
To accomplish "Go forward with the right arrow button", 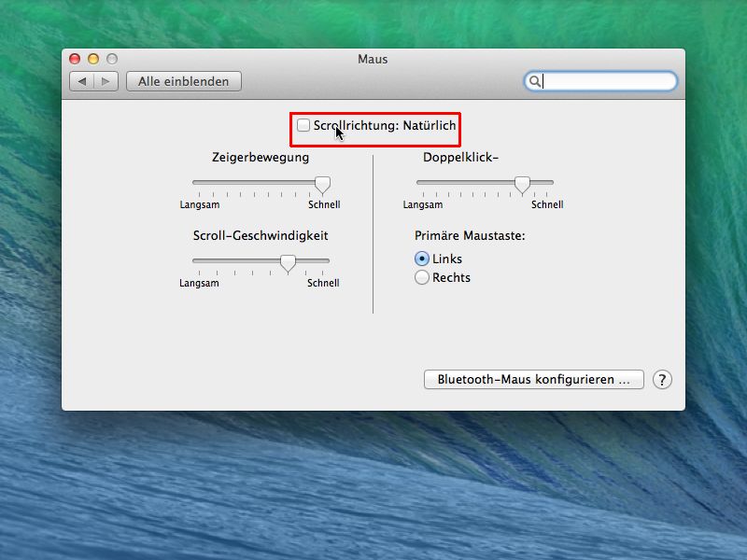I will coord(106,81).
